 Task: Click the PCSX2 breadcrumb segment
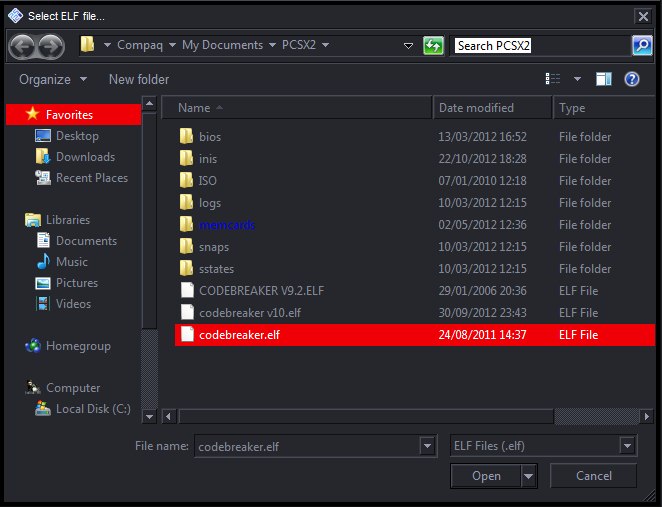[x=298, y=45]
